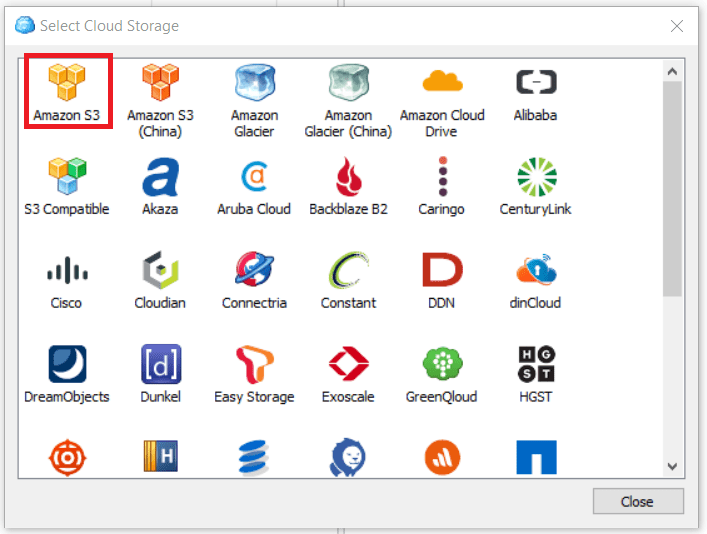Pick the blue lion head storage icon
The width and height of the screenshot is (707, 534).
tap(349, 457)
